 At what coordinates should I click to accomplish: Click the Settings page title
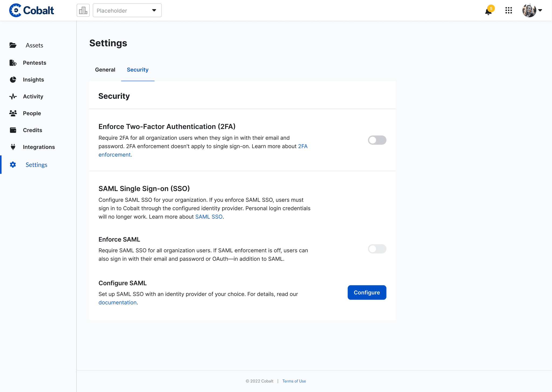pyautogui.click(x=108, y=43)
